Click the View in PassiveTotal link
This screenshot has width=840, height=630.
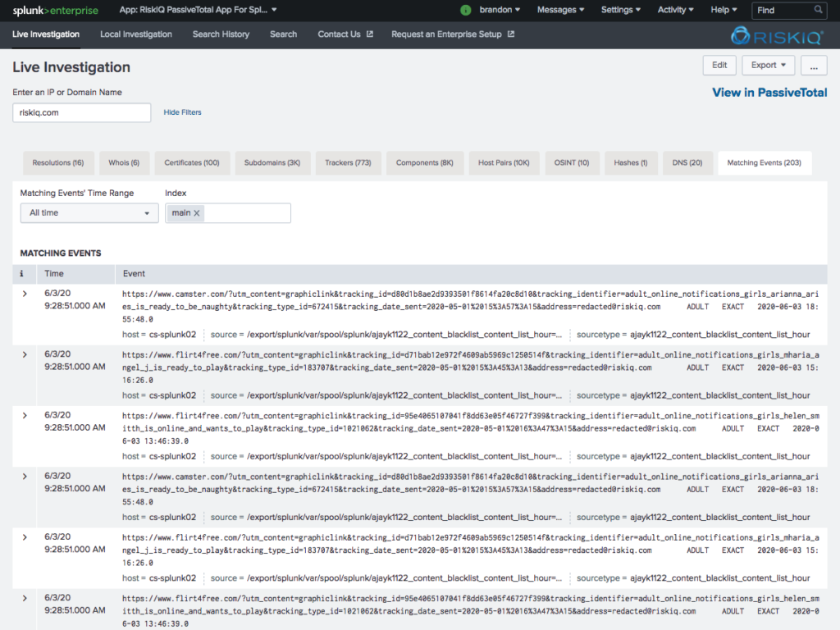pos(769,93)
